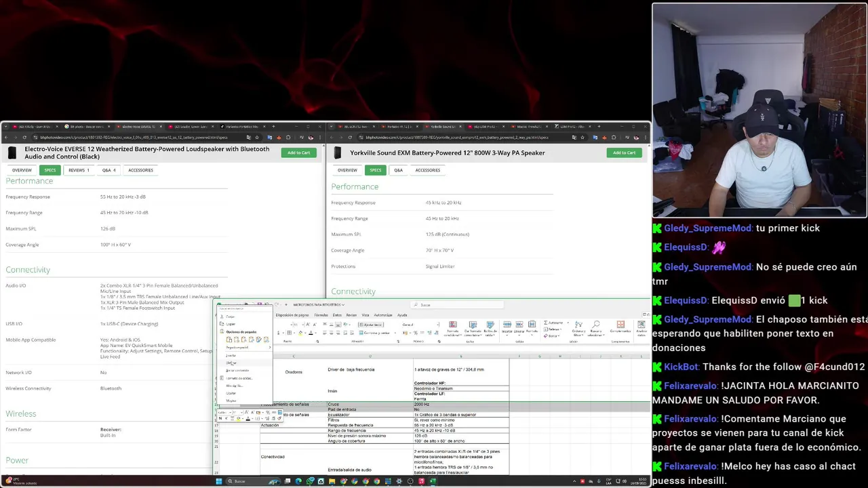Open the Datos ribbon tab in Excel
The height and width of the screenshot is (488, 868).
tap(337, 315)
